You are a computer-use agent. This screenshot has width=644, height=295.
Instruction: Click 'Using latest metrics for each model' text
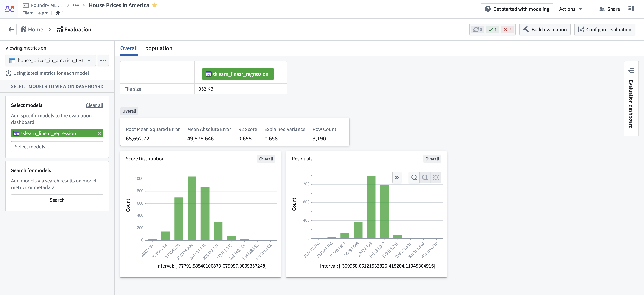pos(51,73)
